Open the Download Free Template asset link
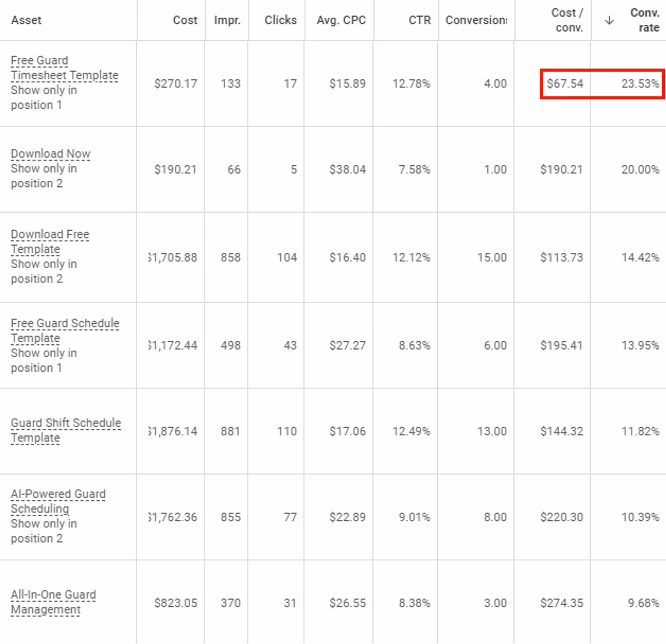 [50, 242]
